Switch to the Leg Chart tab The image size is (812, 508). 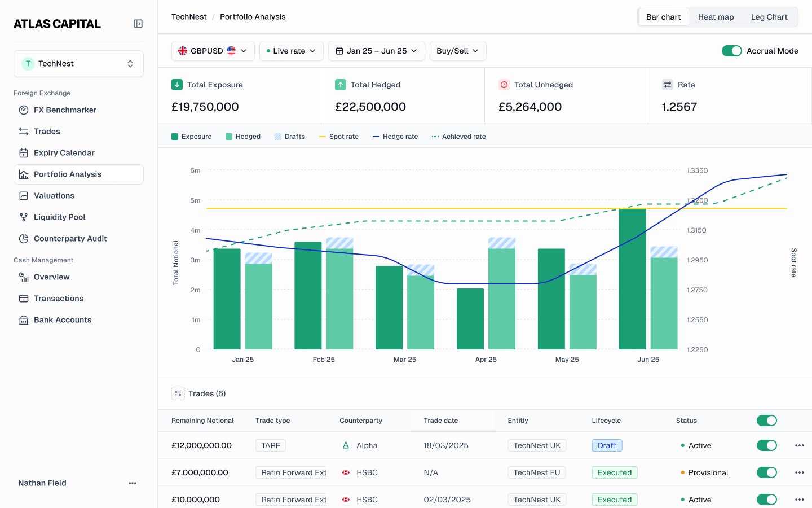769,17
